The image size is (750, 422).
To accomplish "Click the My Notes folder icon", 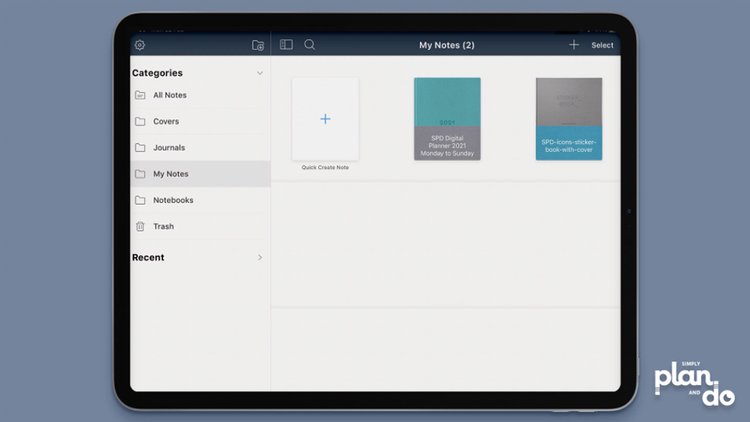I will point(140,174).
